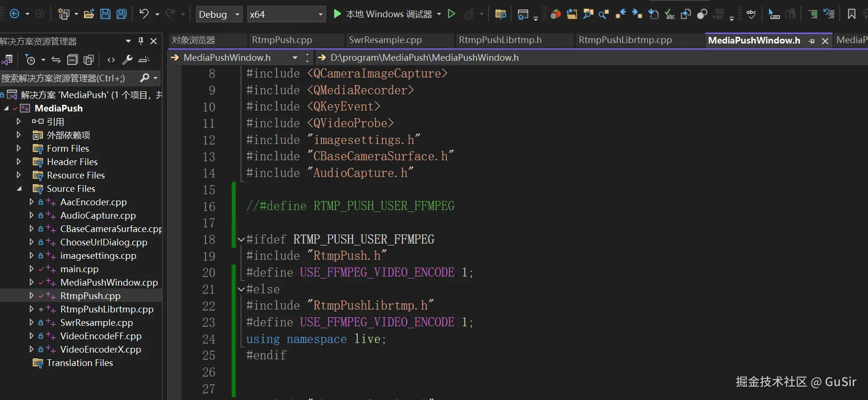Collapse All in Solution Explorer toolbar

(72, 60)
